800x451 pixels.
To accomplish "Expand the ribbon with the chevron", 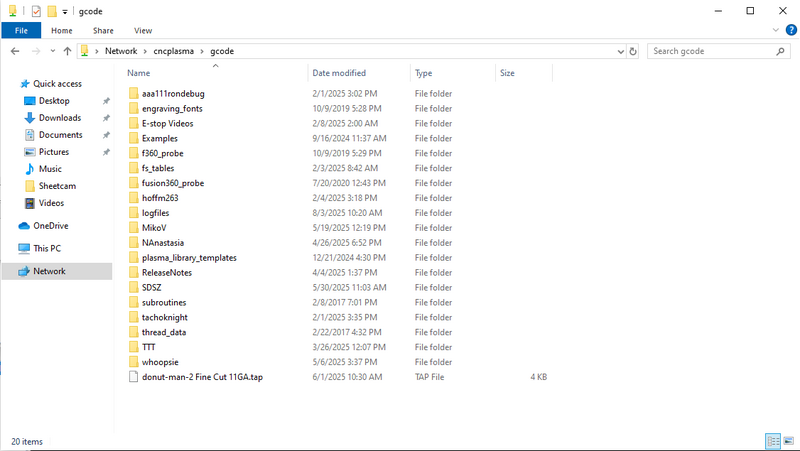I will (774, 31).
